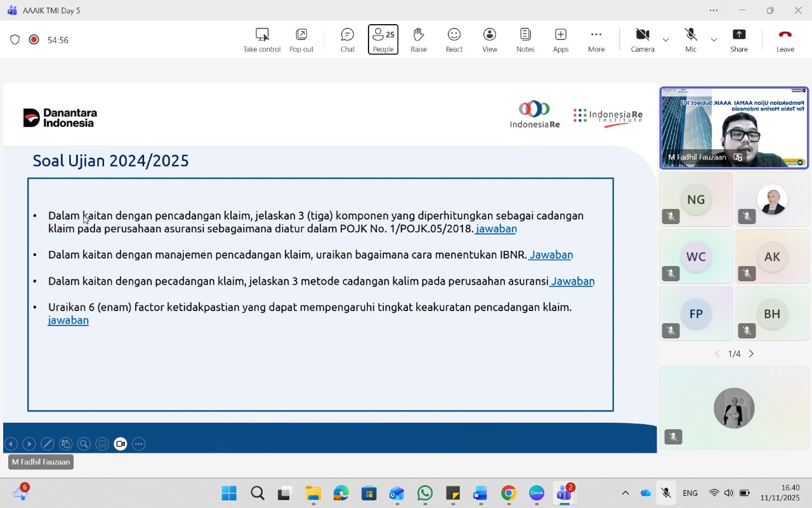Click Pop out shared content
This screenshot has height=508, width=812.
click(x=301, y=39)
